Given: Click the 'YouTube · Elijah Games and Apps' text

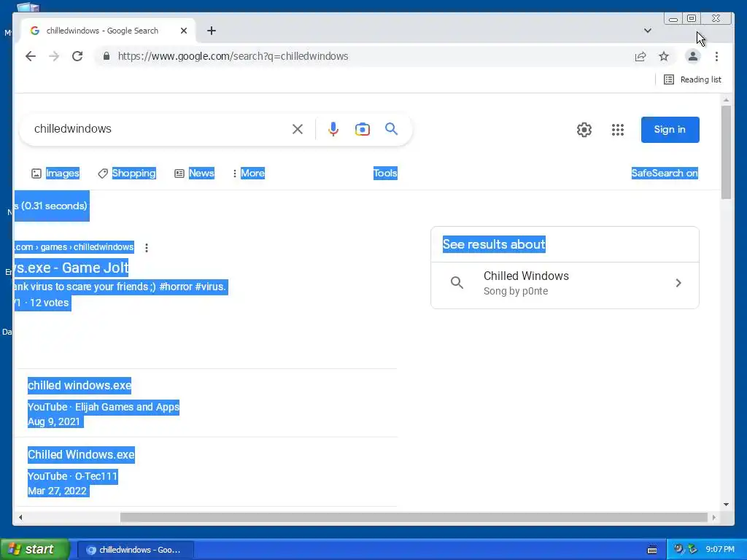Looking at the screenshot, I should [x=104, y=407].
